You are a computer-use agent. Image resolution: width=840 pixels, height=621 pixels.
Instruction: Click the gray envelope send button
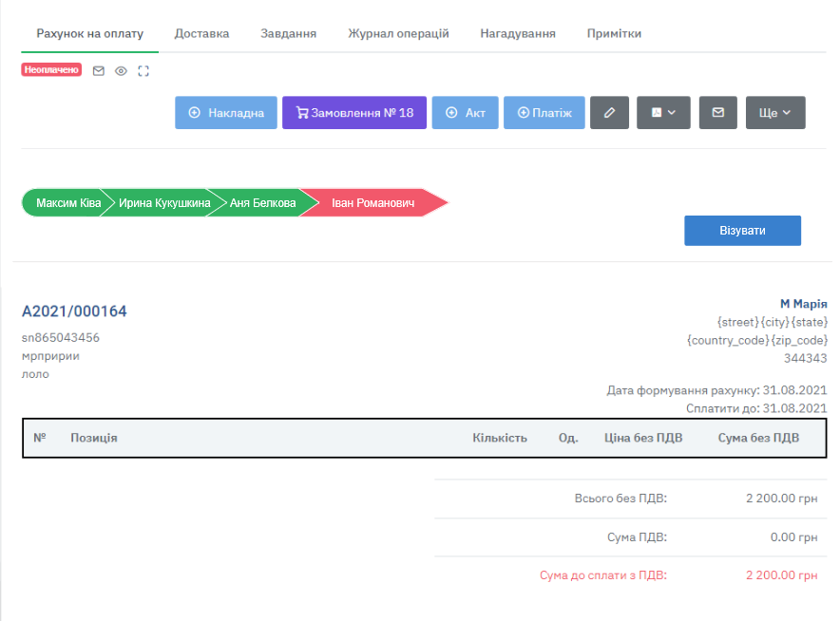click(718, 113)
